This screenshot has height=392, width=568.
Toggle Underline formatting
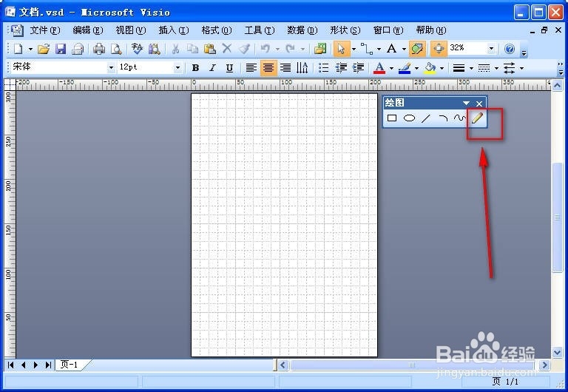tap(230, 68)
